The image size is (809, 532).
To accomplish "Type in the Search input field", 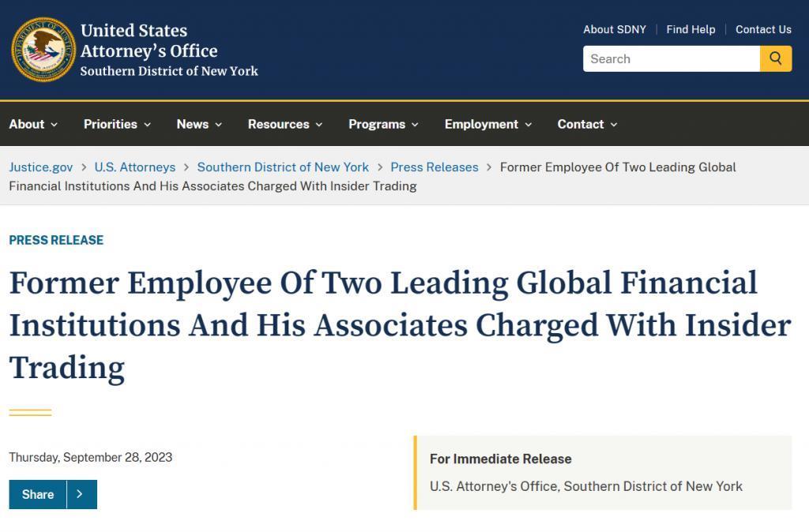I will [x=672, y=58].
